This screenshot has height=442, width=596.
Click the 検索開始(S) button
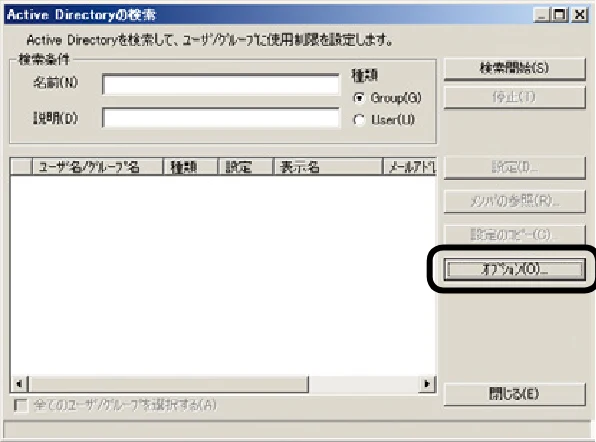(x=514, y=68)
